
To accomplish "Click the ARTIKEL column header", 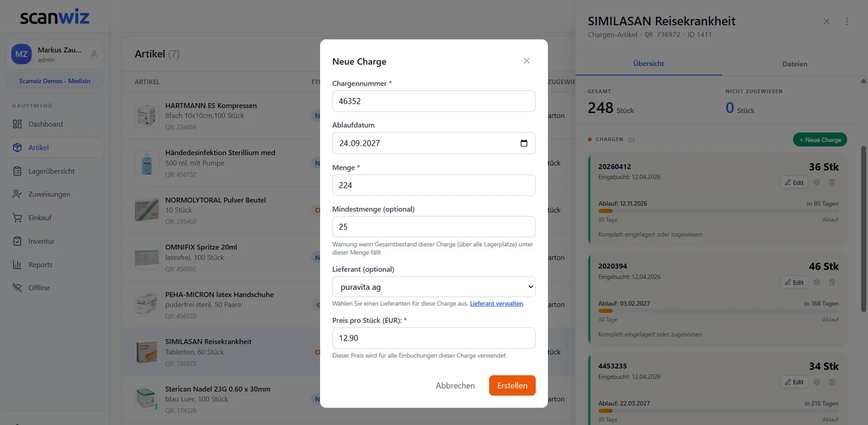I will [x=147, y=82].
